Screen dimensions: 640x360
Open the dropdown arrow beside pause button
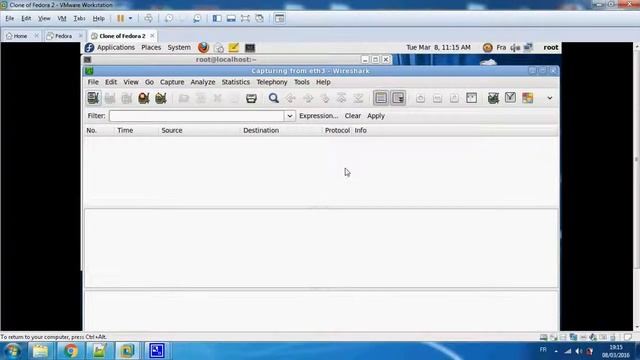(x=130, y=18)
